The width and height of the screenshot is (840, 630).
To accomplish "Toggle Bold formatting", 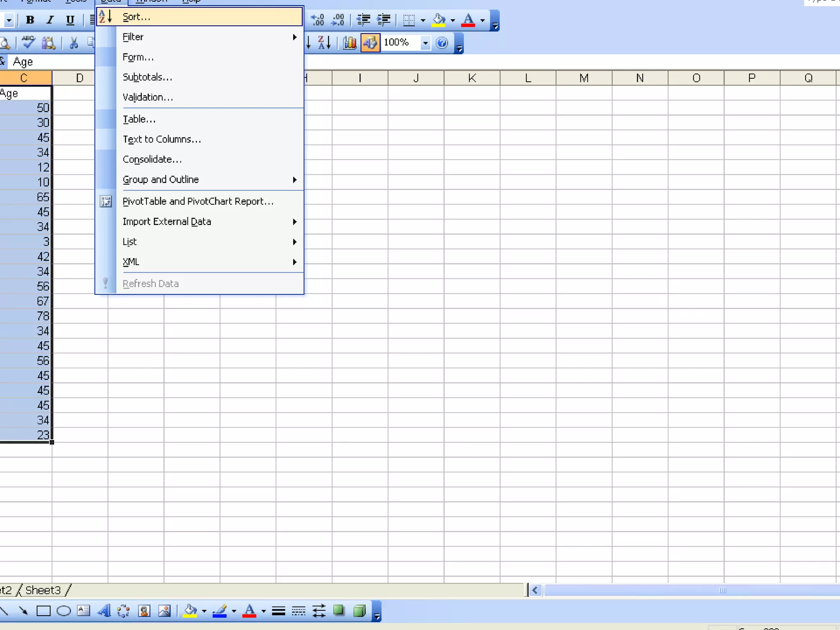I will point(30,20).
